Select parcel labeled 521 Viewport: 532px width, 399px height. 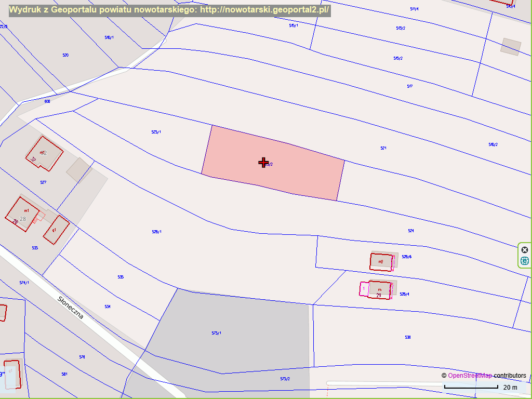click(x=383, y=148)
